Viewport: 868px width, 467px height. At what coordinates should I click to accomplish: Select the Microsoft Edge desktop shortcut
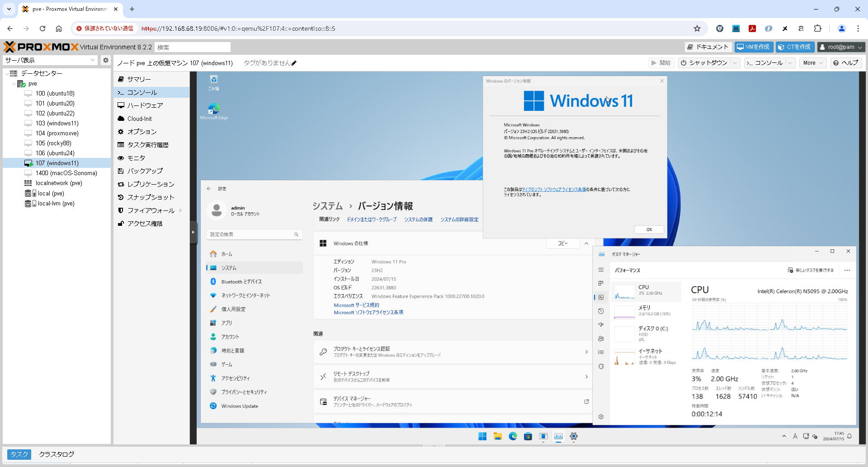(214, 111)
